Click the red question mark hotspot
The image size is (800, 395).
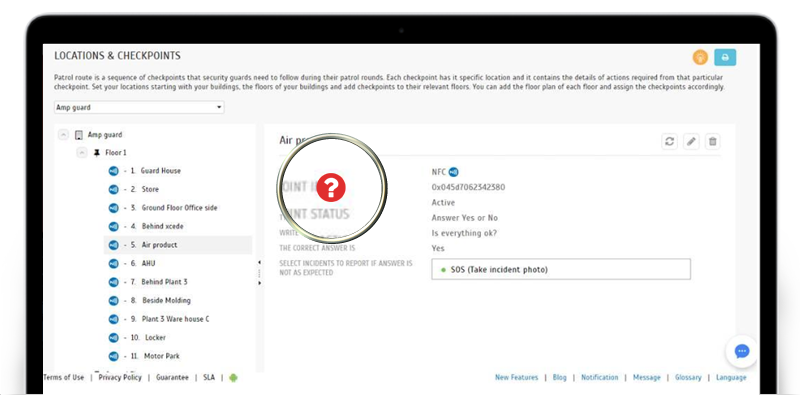(x=331, y=187)
